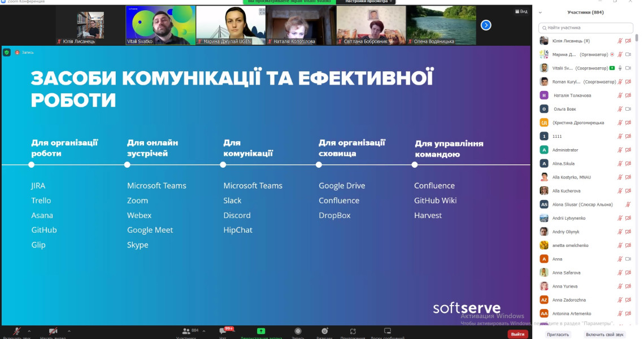This screenshot has height=339, width=644.
Task: Click the green encryption shield icon
Action: point(7,52)
